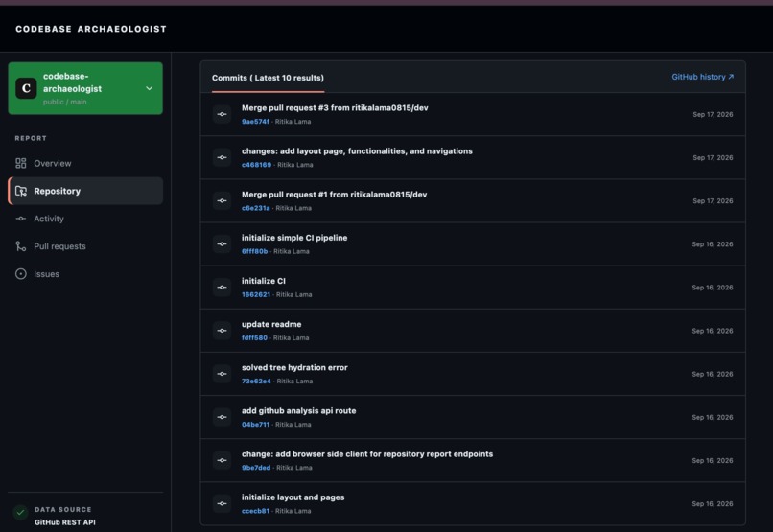Click Sep 16, 2026 date on ccecb81 row
The image size is (773, 532).
(713, 504)
